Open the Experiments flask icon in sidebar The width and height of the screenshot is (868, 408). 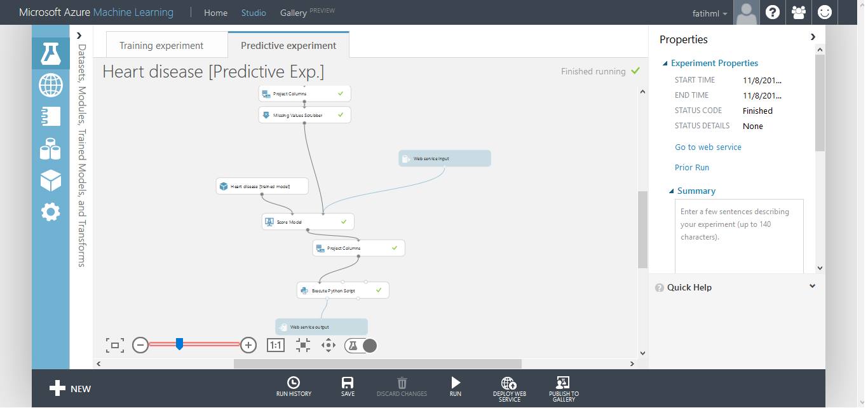[x=50, y=53]
